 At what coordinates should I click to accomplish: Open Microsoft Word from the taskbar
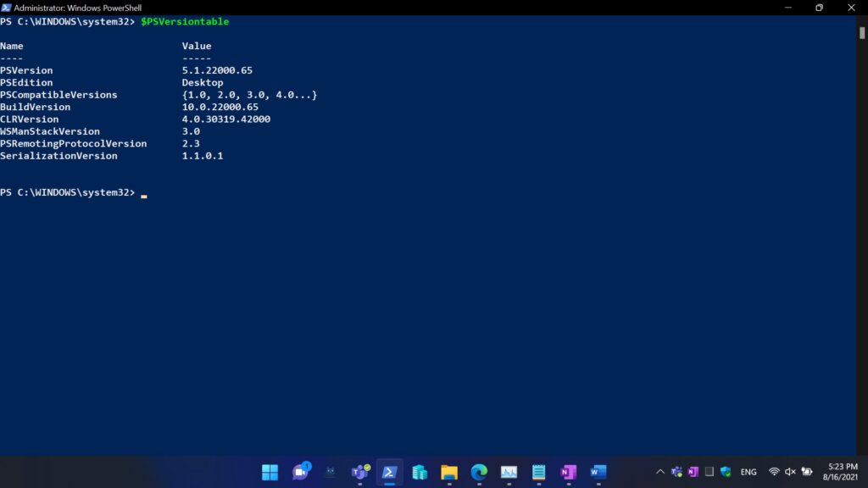tap(598, 472)
